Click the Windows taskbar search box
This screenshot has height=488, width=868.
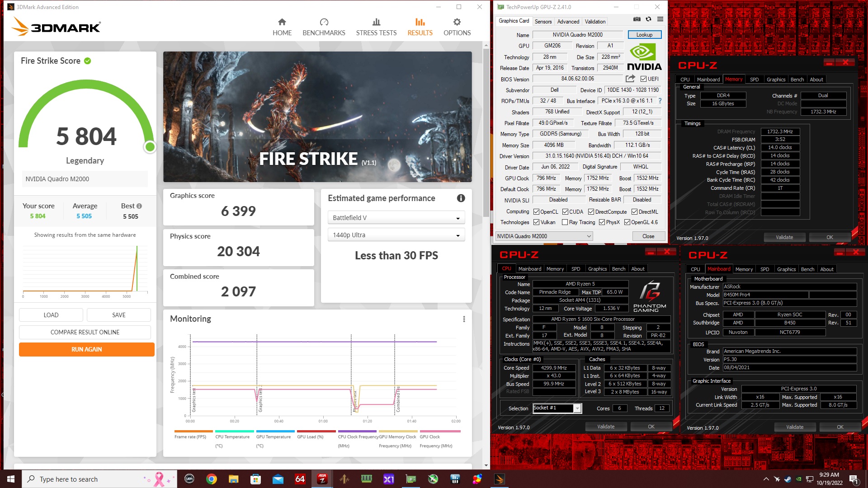(99, 479)
